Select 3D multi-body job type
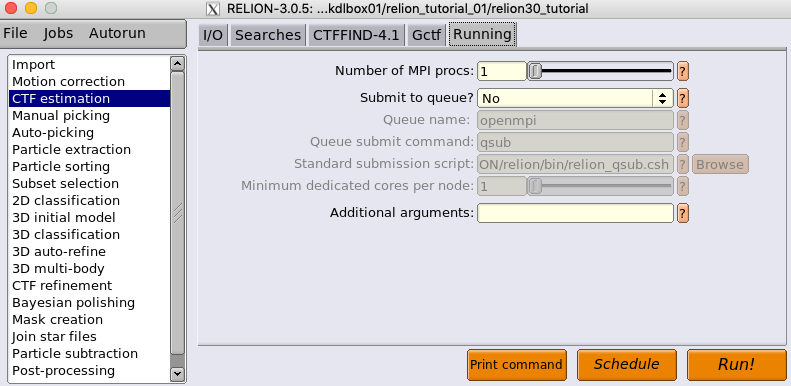 89,268
